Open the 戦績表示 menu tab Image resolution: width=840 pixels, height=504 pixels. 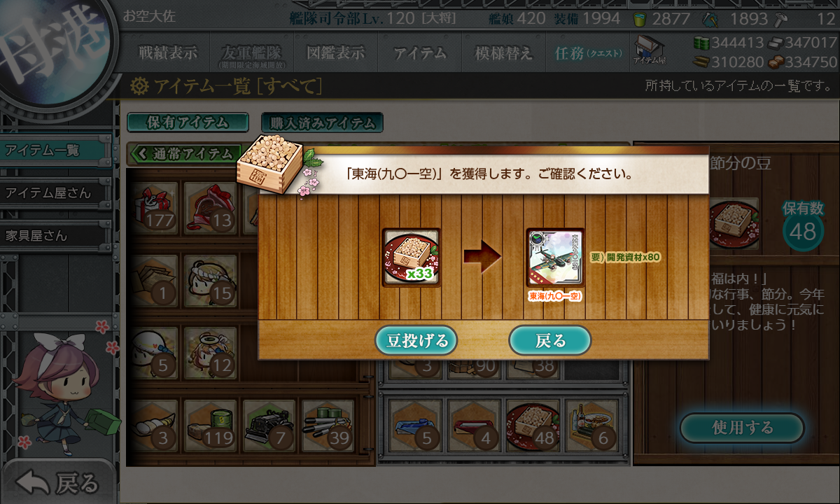(168, 53)
